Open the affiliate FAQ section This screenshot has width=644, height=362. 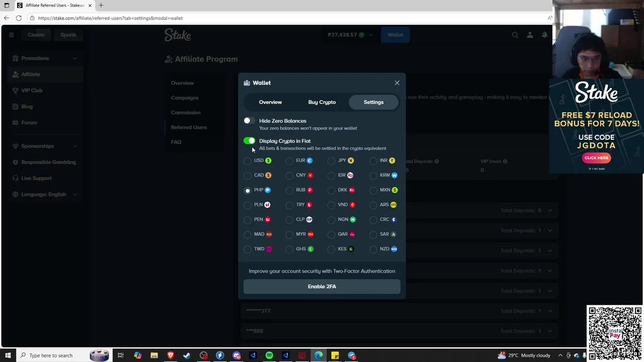[x=176, y=142]
